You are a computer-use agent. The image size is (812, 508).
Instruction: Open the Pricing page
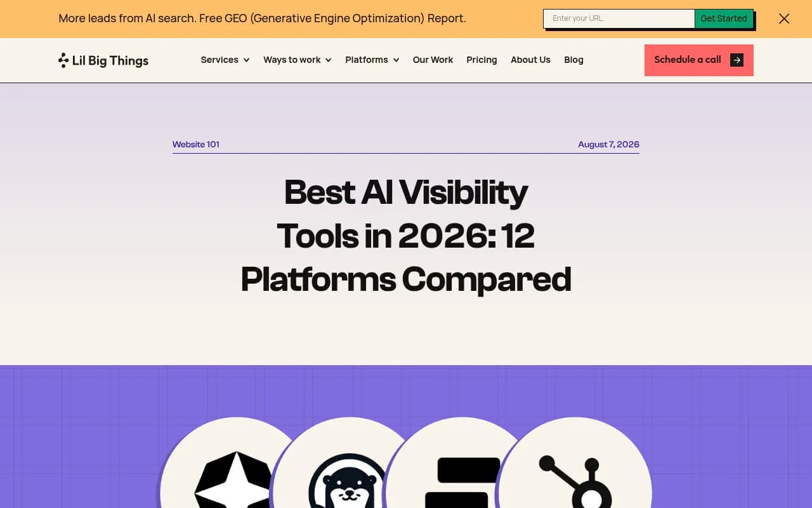(481, 60)
